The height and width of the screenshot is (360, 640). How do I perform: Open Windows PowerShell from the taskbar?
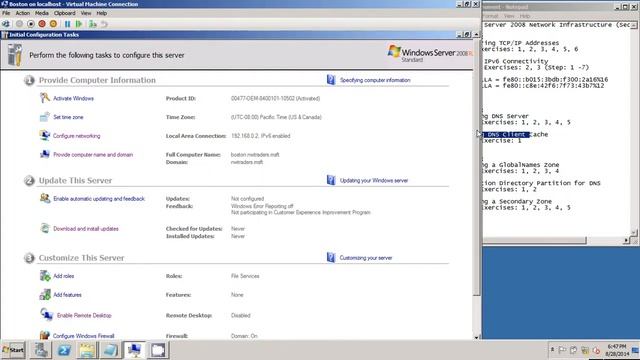click(64, 350)
